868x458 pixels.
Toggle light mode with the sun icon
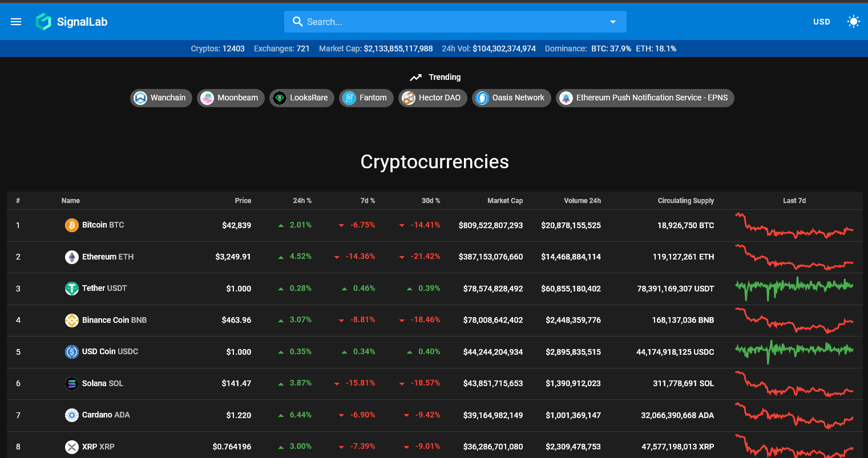[x=853, y=22]
